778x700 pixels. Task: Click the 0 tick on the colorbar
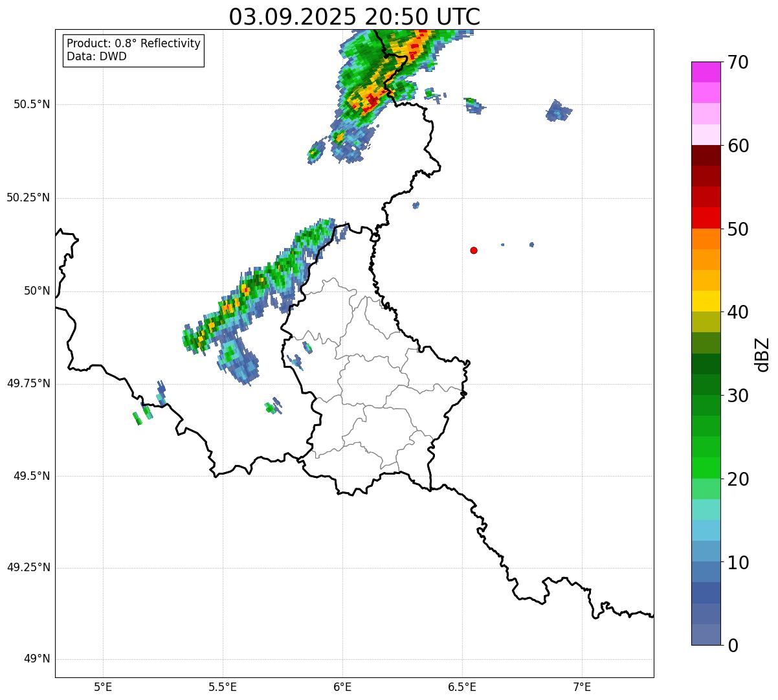[x=733, y=646]
